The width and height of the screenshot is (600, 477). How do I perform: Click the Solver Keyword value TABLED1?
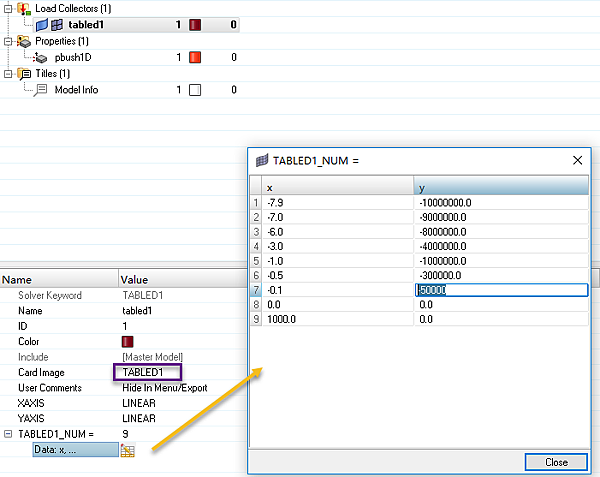tap(143, 295)
